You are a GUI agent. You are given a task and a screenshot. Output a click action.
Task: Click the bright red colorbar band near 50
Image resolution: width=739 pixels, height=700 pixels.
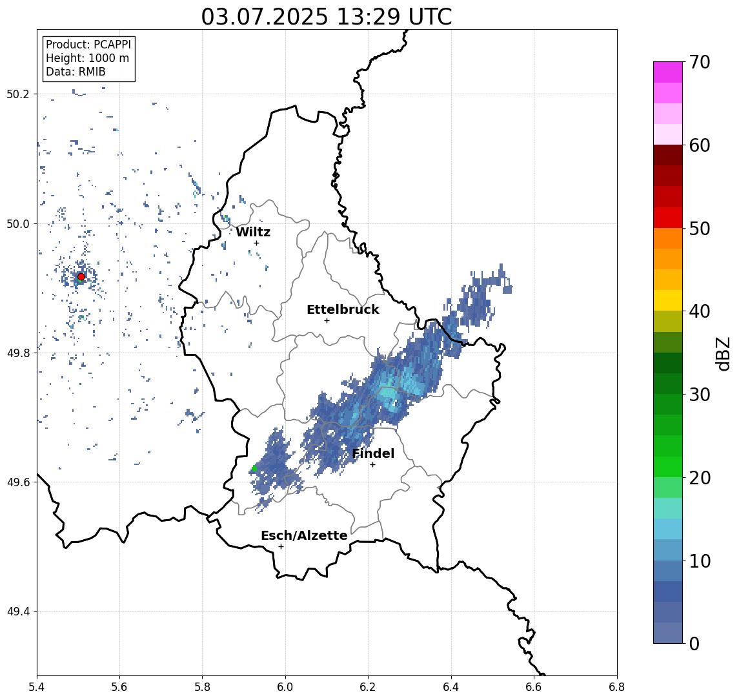[x=668, y=218]
